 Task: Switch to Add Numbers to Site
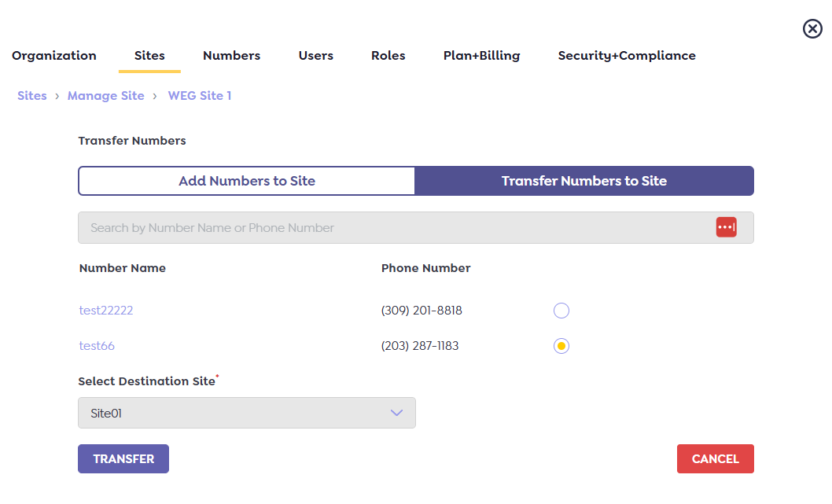(247, 181)
